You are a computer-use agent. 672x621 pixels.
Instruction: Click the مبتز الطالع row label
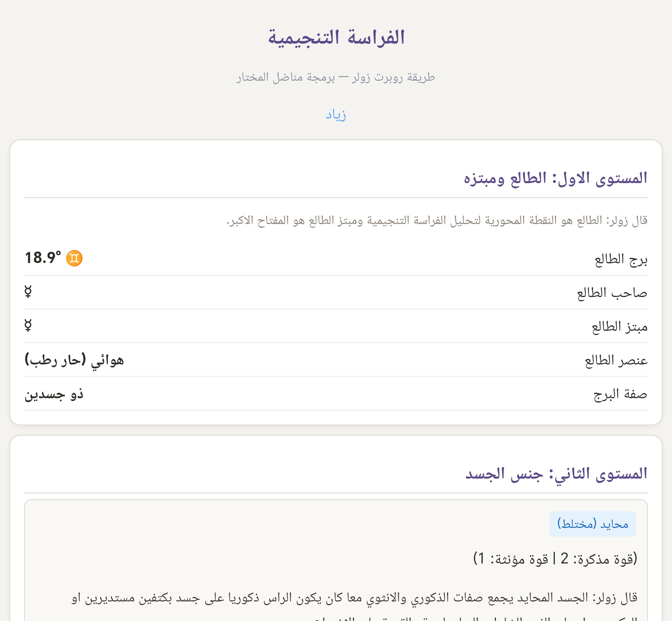click(619, 327)
